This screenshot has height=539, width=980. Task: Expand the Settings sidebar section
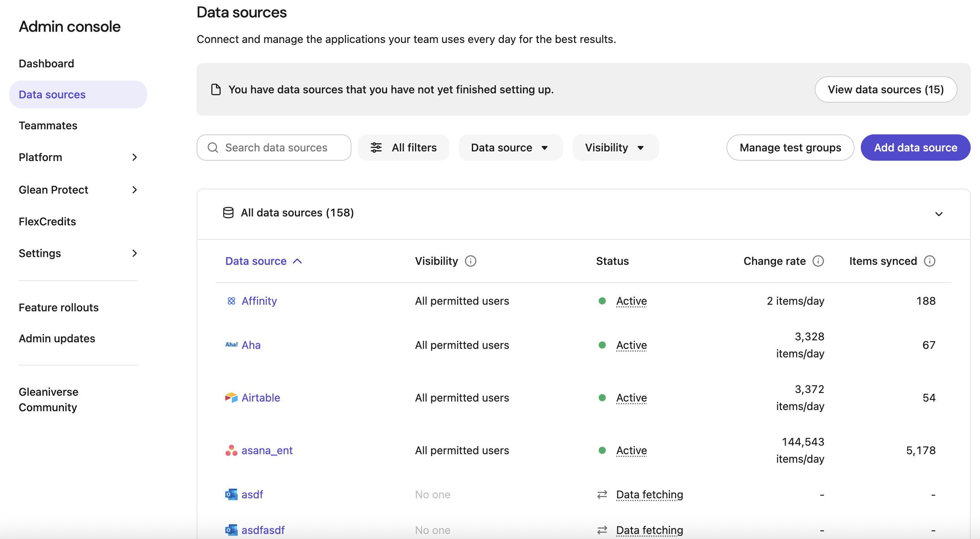[134, 253]
